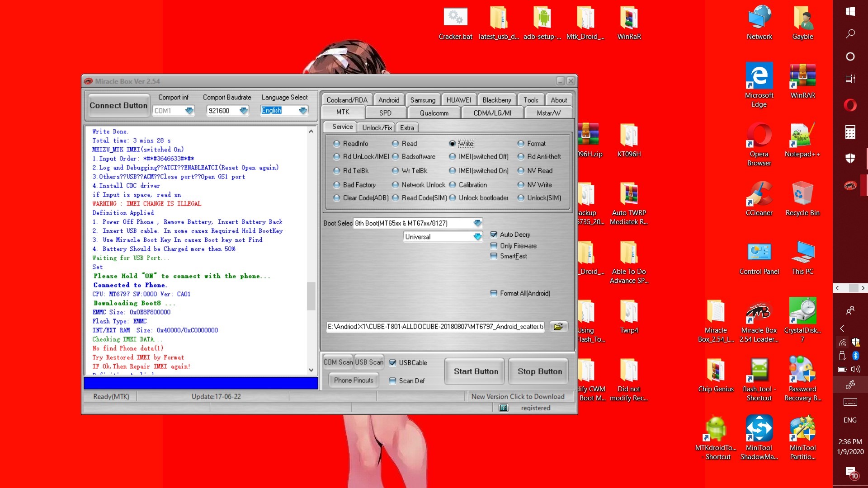Screen dimensions: 868x488
Task: Launch WinRAR shortcut beside Microsoft Edge
Action: 803,81
